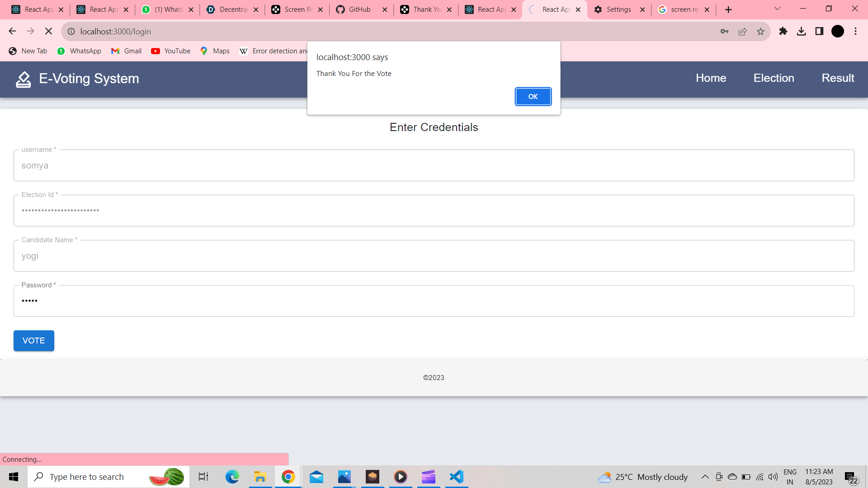Image resolution: width=868 pixels, height=488 pixels.
Task: Switch to the Settings tab
Action: click(x=618, y=9)
